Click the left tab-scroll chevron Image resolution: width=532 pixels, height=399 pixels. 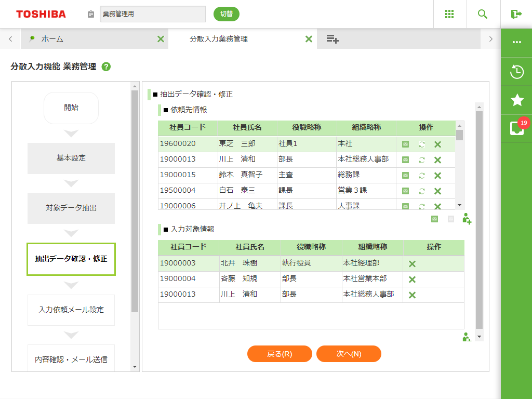(10, 39)
